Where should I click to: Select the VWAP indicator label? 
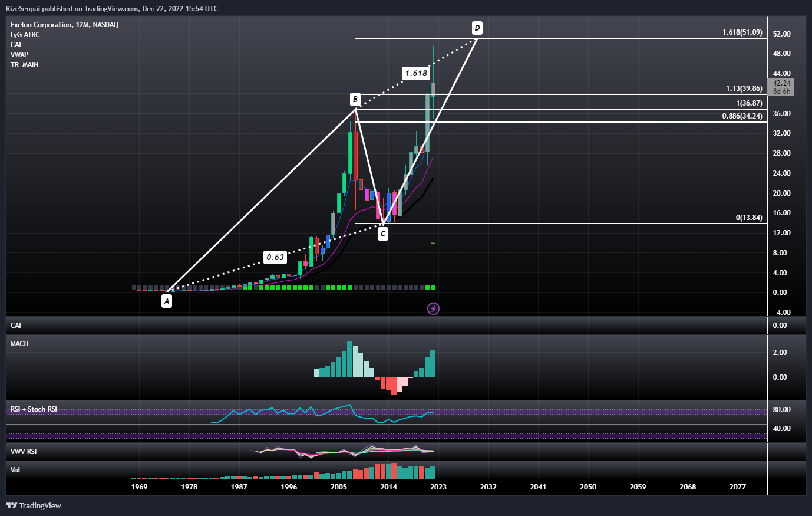(19, 55)
